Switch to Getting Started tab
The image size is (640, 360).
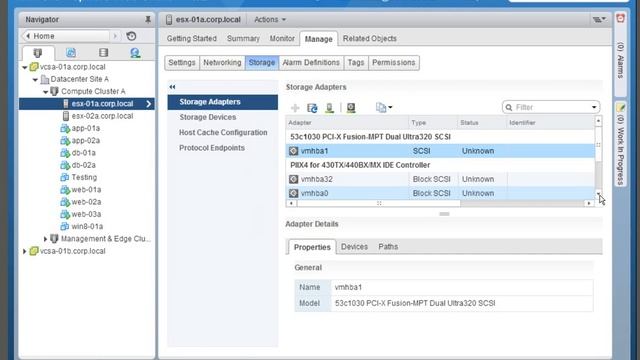[191, 38]
